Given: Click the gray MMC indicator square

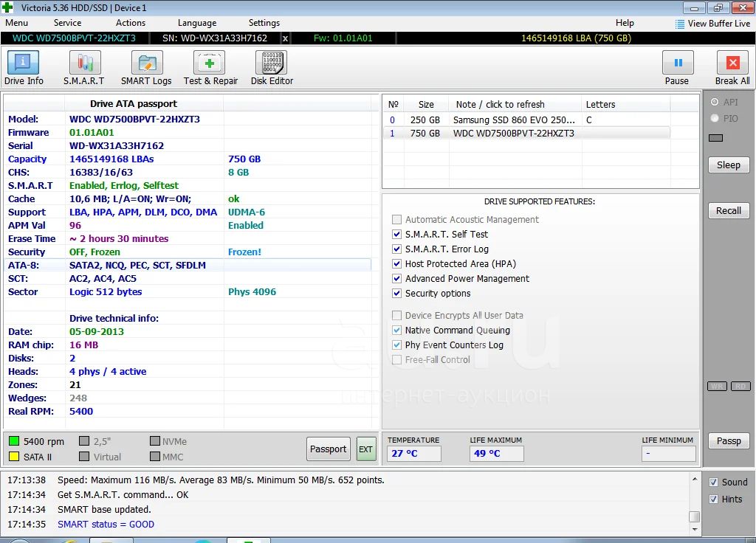Looking at the screenshot, I should 155,456.
